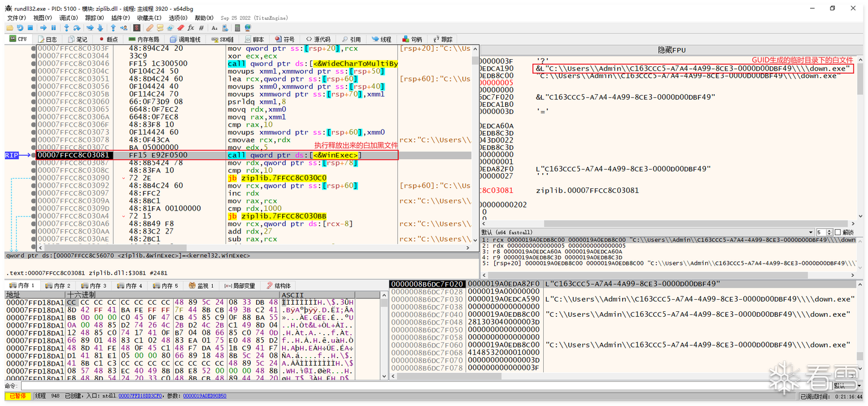Click the fx functions toolbar icon
Viewport: 868px width, 406px height.
[x=191, y=28]
